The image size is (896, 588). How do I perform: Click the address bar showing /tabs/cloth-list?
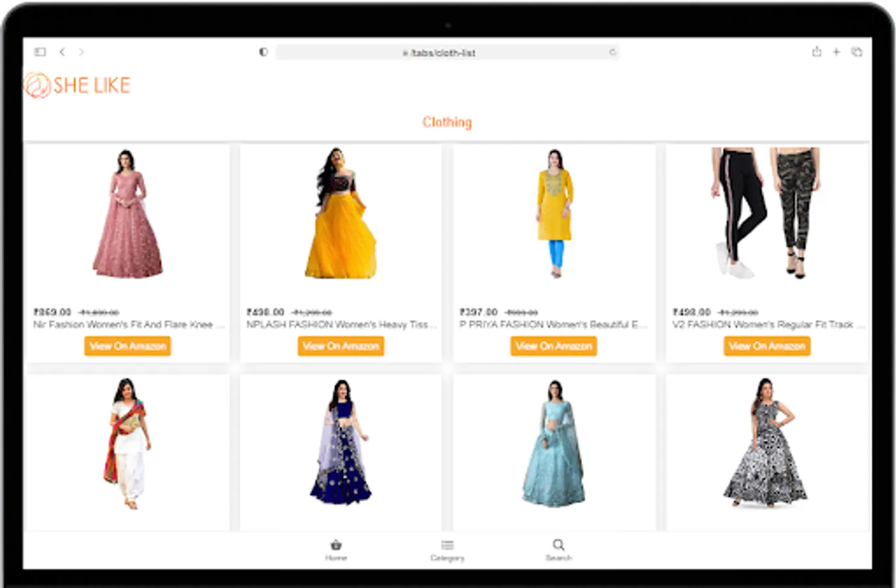point(448,52)
